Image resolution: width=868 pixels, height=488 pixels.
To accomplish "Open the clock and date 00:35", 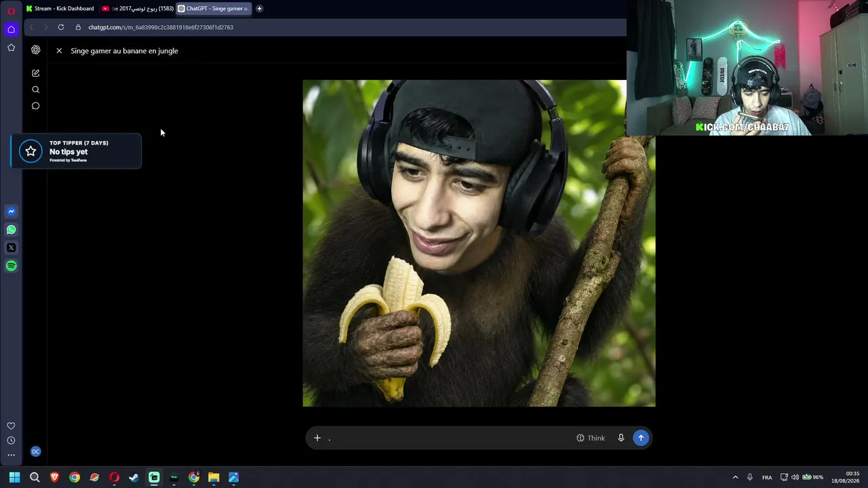I will coord(846,477).
